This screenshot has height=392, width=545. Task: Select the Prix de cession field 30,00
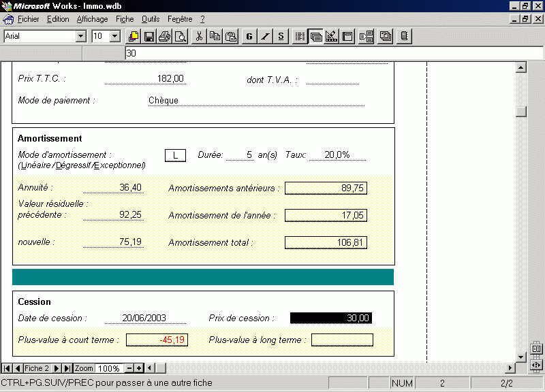(331, 318)
